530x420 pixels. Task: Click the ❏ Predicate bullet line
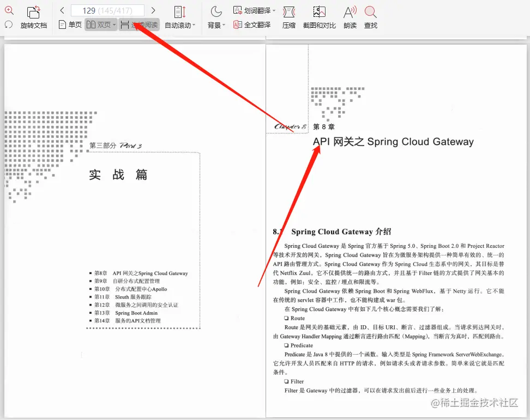click(x=298, y=345)
